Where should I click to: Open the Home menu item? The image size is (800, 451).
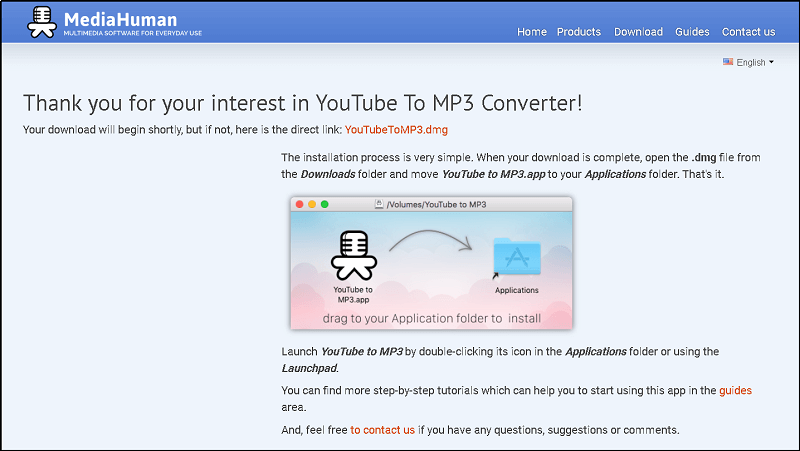pos(532,32)
